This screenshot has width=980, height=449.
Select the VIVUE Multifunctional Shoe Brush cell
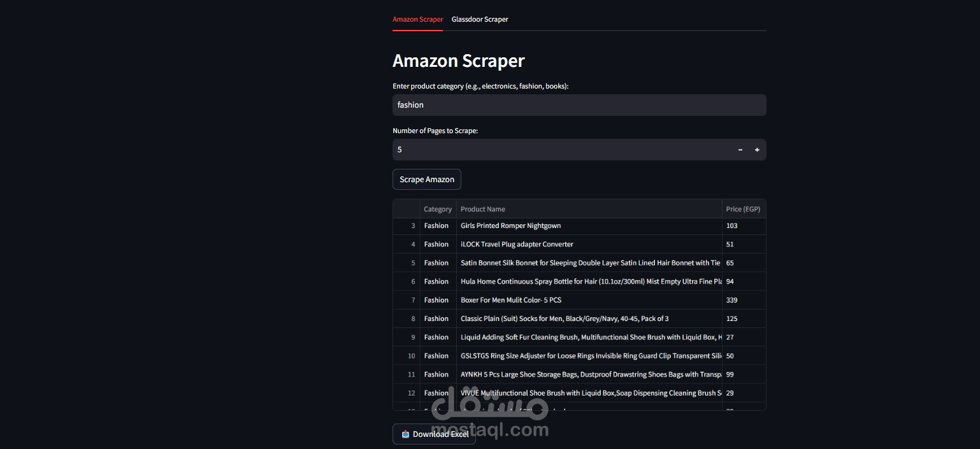pos(589,393)
